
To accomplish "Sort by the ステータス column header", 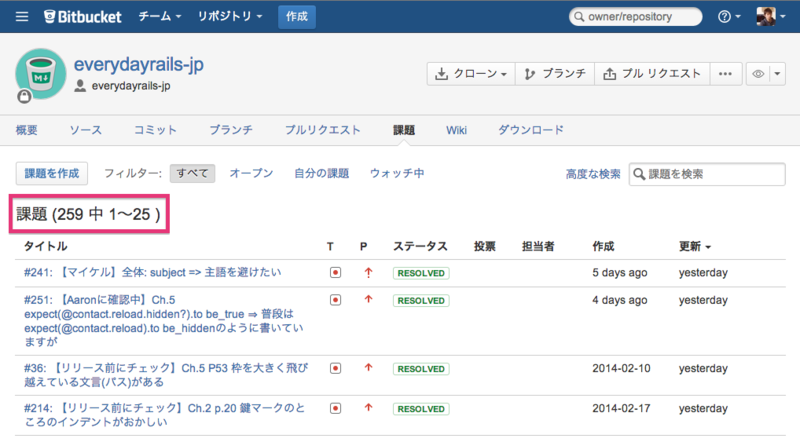I will pyautogui.click(x=420, y=247).
